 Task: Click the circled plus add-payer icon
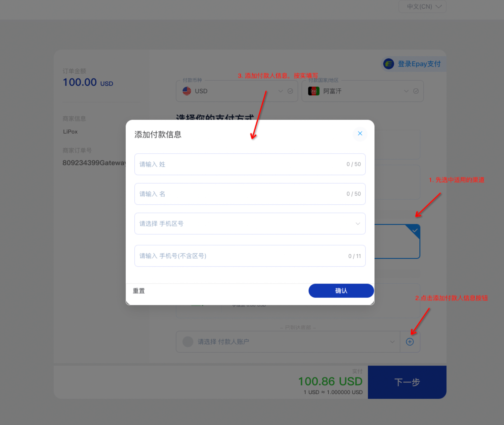pos(410,342)
